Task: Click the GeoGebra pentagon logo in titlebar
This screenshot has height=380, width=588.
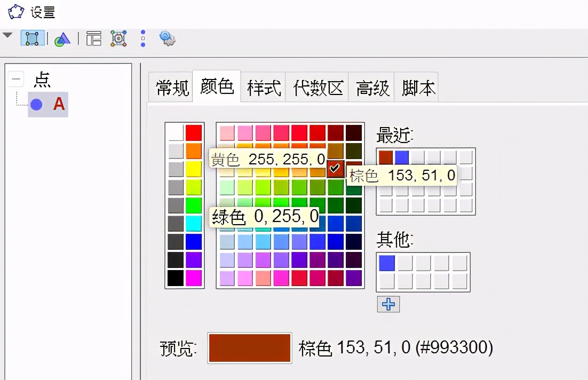Action: tap(15, 11)
